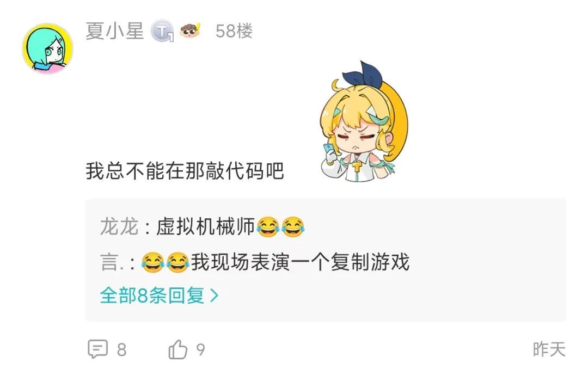Tap the 58楼 floor label
This screenshot has width=588, height=369.
tap(234, 30)
